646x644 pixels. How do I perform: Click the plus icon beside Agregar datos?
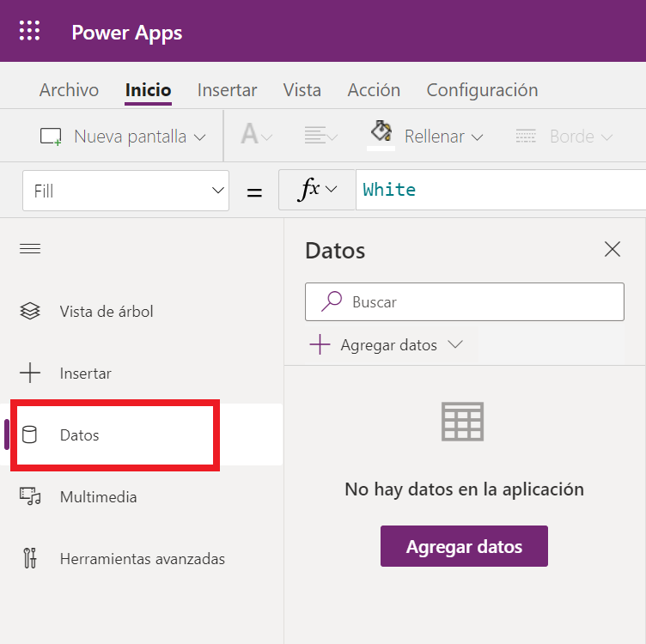[320, 344]
